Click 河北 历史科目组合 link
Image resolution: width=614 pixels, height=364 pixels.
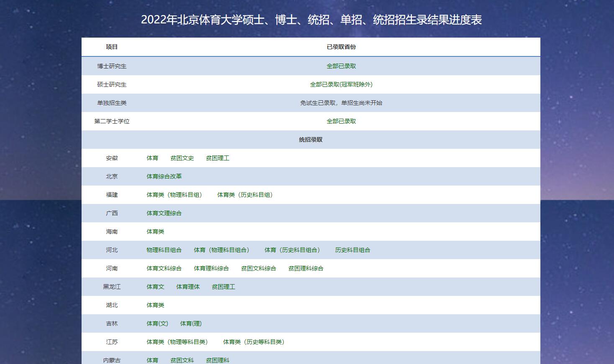[x=353, y=250]
